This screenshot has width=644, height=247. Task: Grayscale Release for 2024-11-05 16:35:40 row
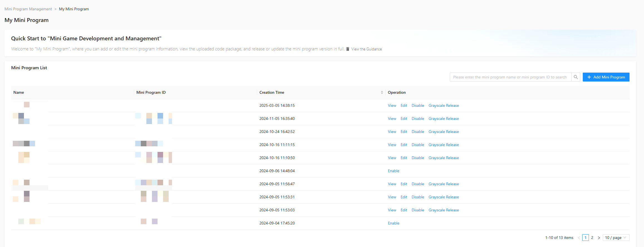(444, 118)
